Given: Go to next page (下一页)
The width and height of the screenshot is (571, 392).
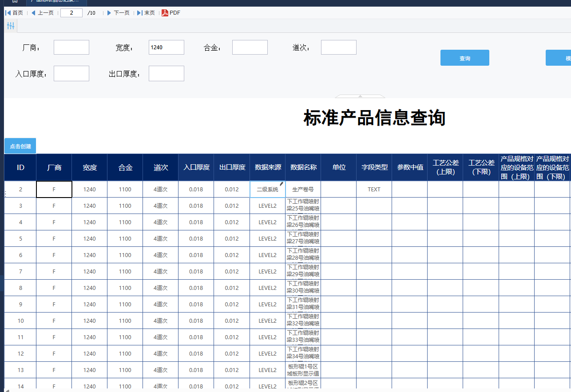Looking at the screenshot, I should point(119,13).
